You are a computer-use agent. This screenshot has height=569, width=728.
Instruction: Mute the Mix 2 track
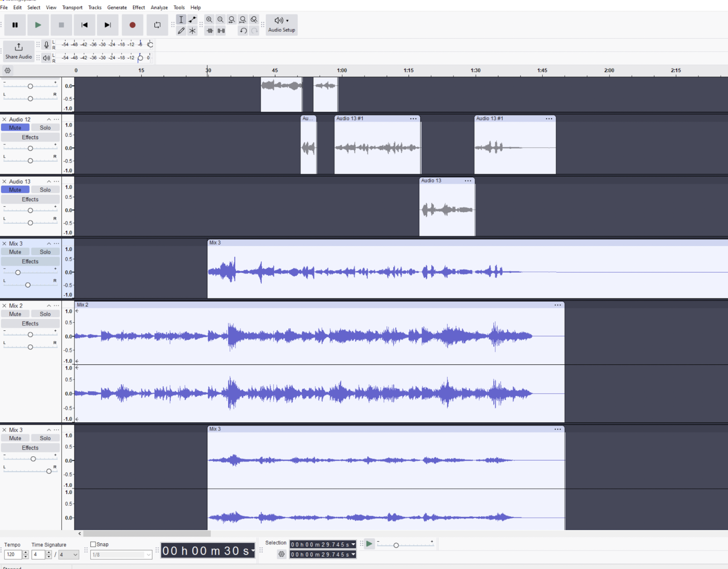pos(15,314)
